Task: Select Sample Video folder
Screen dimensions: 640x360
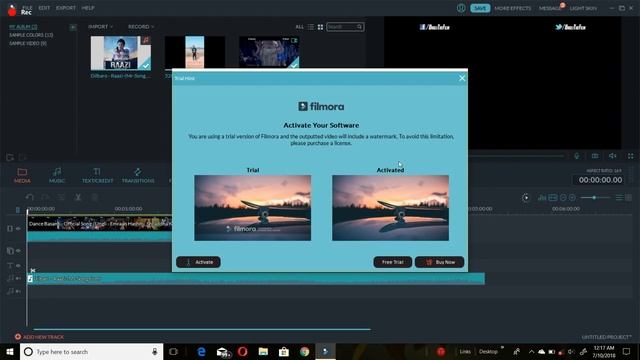Action: 28,43
